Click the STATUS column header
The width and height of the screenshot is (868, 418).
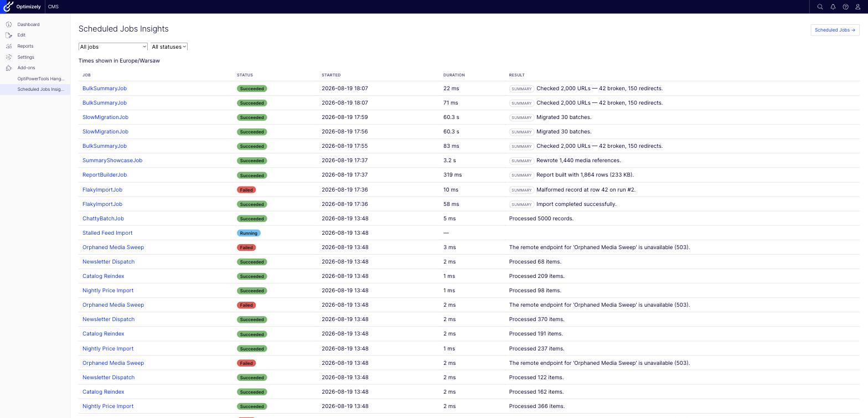(245, 75)
